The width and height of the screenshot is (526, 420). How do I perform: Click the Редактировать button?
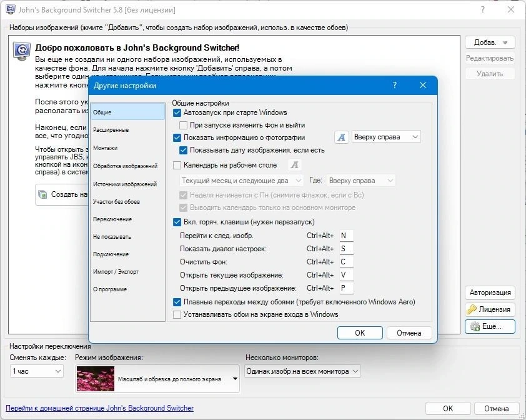(x=490, y=58)
